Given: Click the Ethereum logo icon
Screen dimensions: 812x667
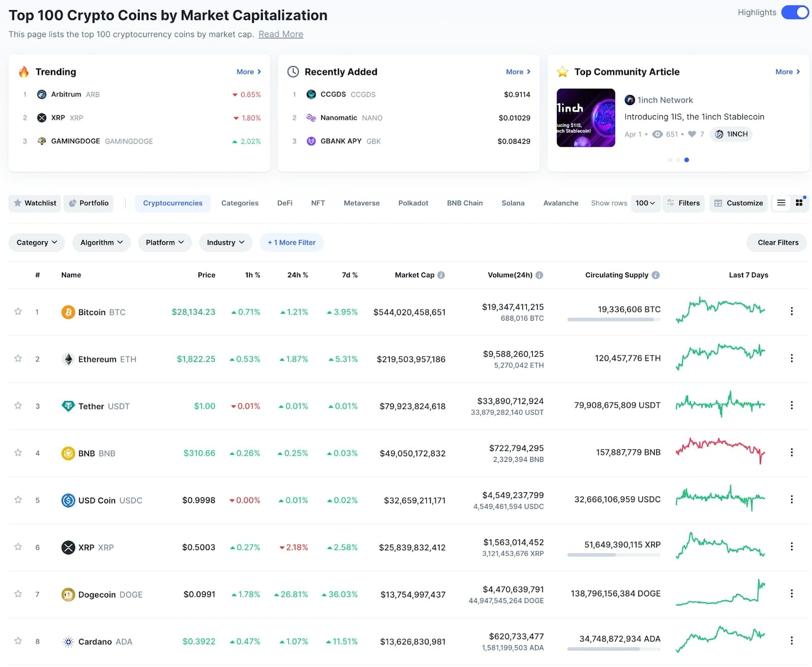Looking at the screenshot, I should [68, 359].
